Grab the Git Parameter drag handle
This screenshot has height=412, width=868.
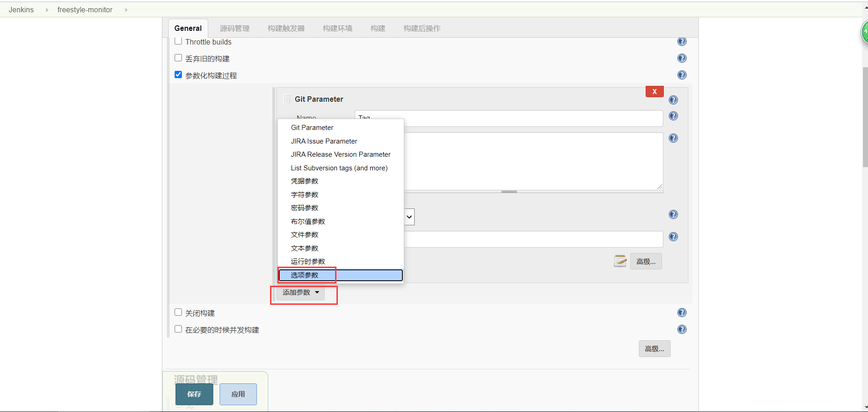[x=286, y=99]
